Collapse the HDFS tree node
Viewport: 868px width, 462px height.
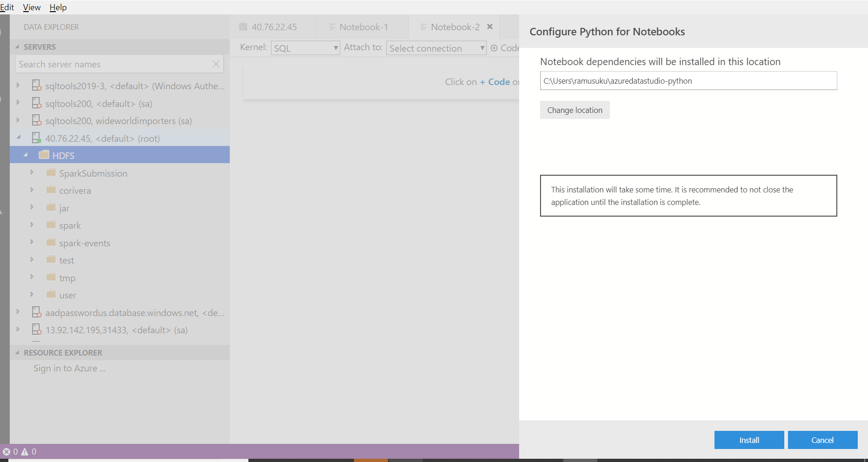click(x=26, y=155)
